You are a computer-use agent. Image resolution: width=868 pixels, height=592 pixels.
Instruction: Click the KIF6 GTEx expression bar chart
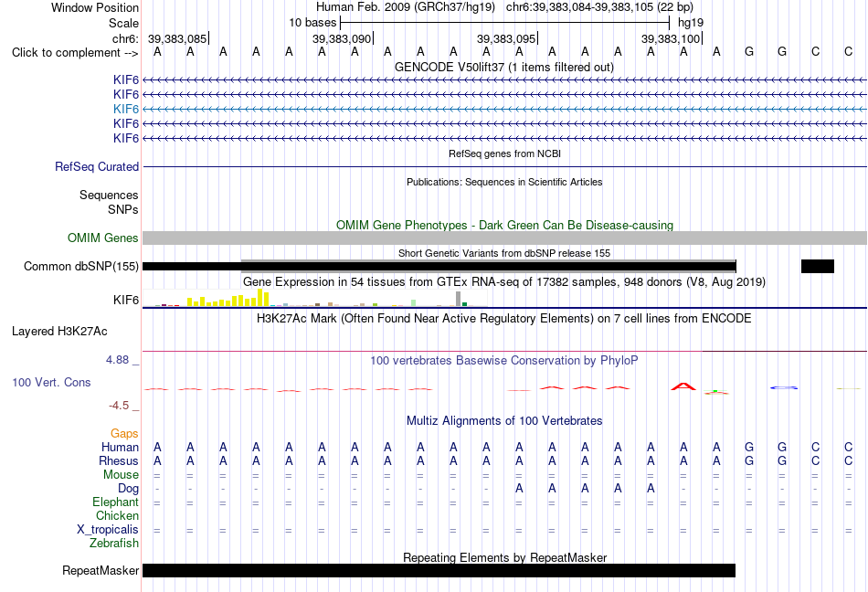click(314, 298)
